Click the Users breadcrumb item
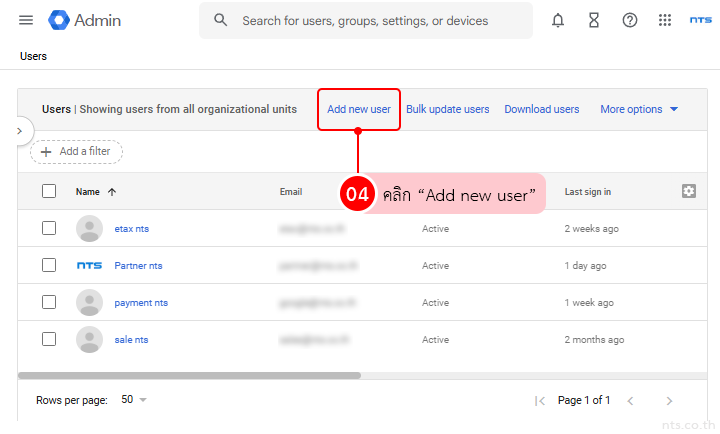Image resolution: width=720 pixels, height=434 pixels. click(33, 56)
